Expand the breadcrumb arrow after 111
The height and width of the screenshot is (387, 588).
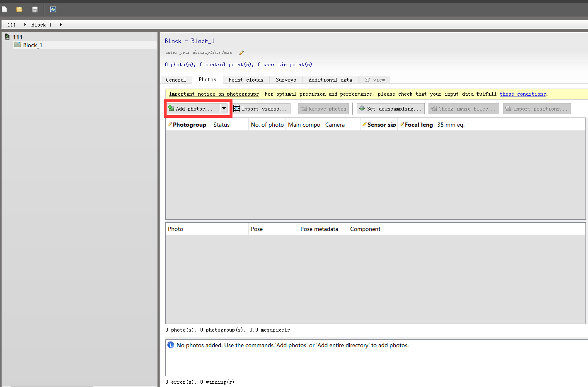(x=25, y=25)
